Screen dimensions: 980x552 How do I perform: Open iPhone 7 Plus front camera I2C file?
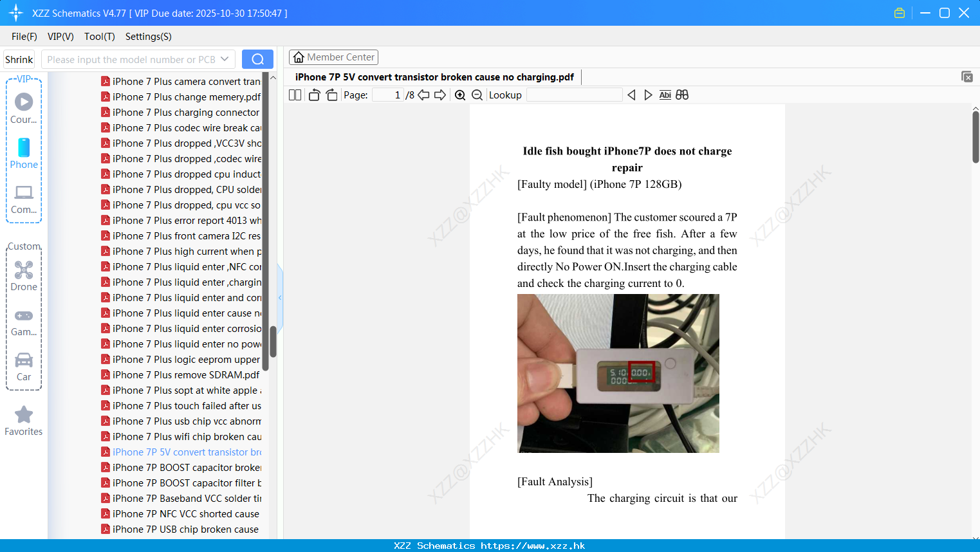point(181,235)
